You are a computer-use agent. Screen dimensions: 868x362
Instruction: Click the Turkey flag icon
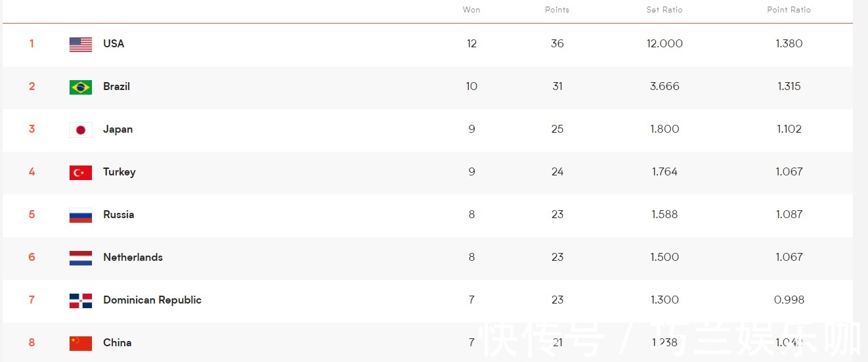tap(81, 172)
